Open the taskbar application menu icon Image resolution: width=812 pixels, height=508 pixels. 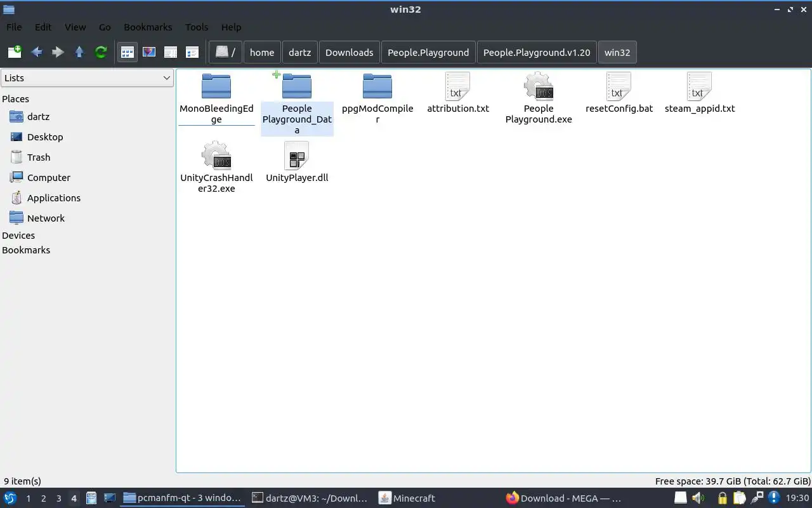pos(10,498)
